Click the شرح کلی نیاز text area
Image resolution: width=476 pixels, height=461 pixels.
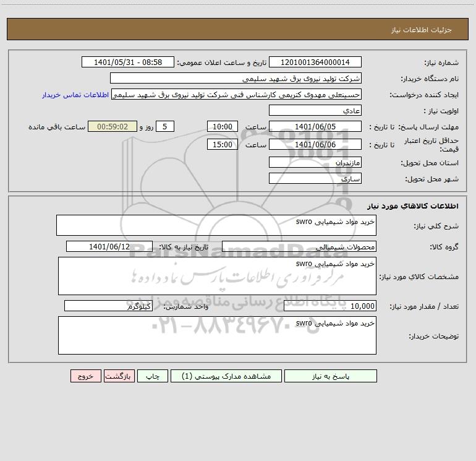pyautogui.click(x=216, y=225)
